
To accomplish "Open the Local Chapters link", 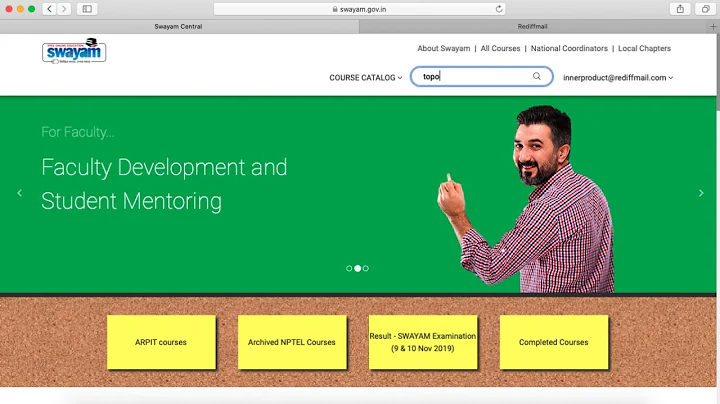I will point(644,48).
